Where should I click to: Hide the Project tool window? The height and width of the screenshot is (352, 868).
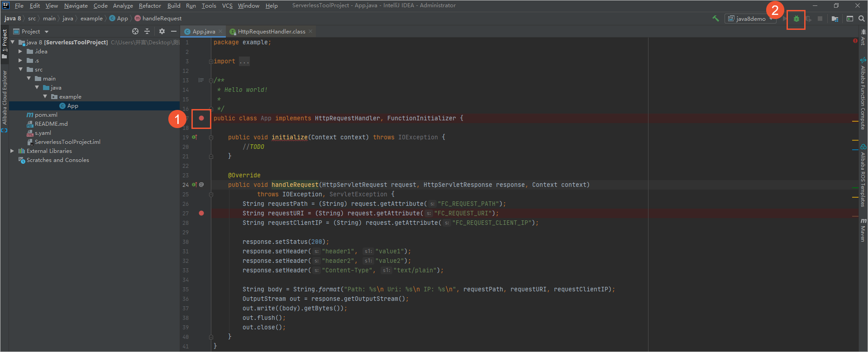pyautogui.click(x=174, y=31)
